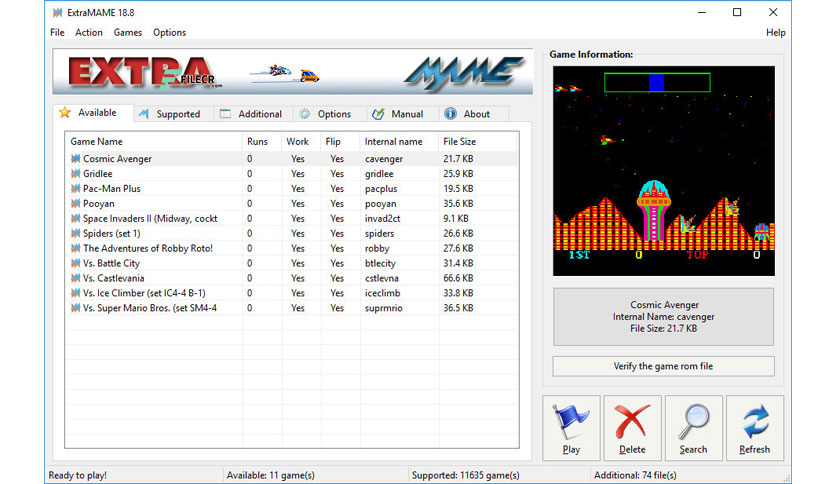
Task: Click the star icon on Available tab
Action: pos(65,112)
